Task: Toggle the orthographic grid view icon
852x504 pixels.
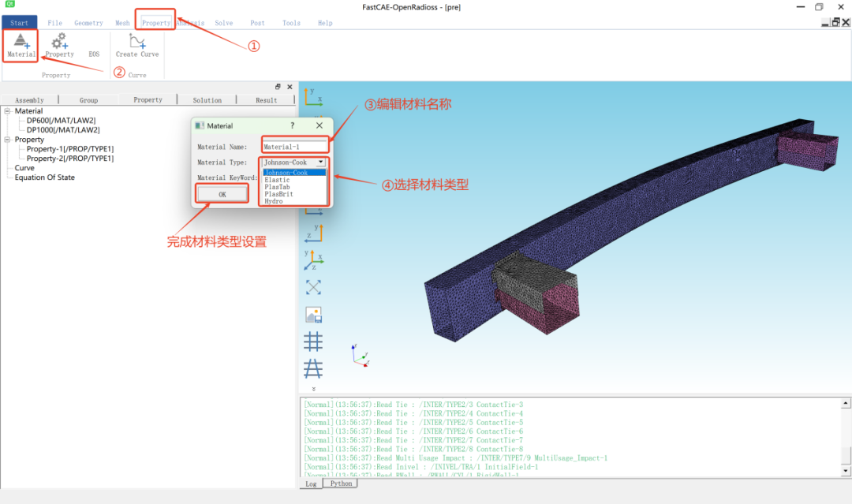Action: coord(313,342)
